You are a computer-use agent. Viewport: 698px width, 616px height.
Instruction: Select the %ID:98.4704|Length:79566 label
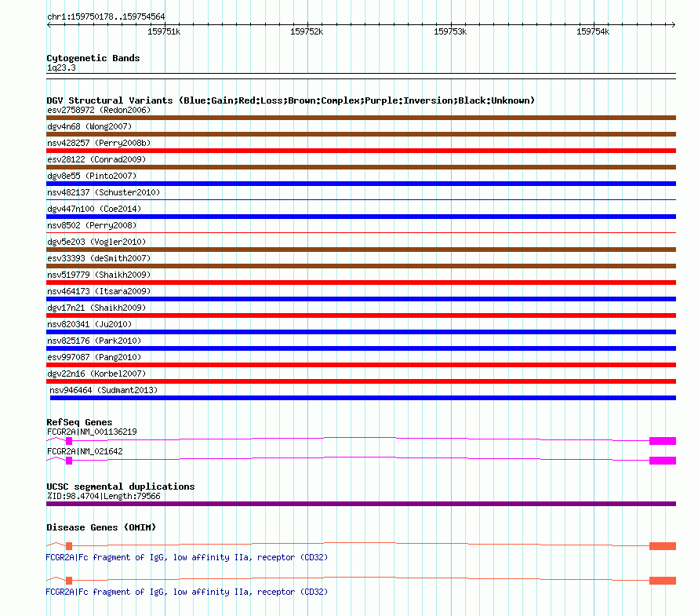104,496
